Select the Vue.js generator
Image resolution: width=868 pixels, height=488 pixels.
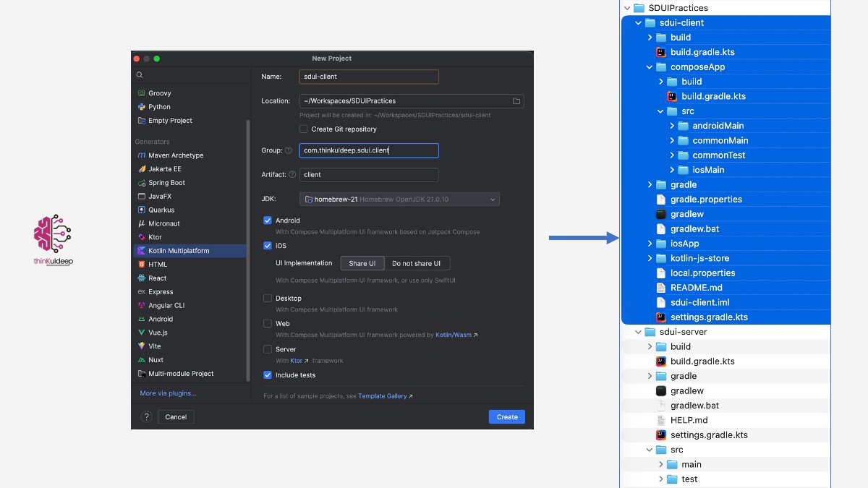click(159, 333)
